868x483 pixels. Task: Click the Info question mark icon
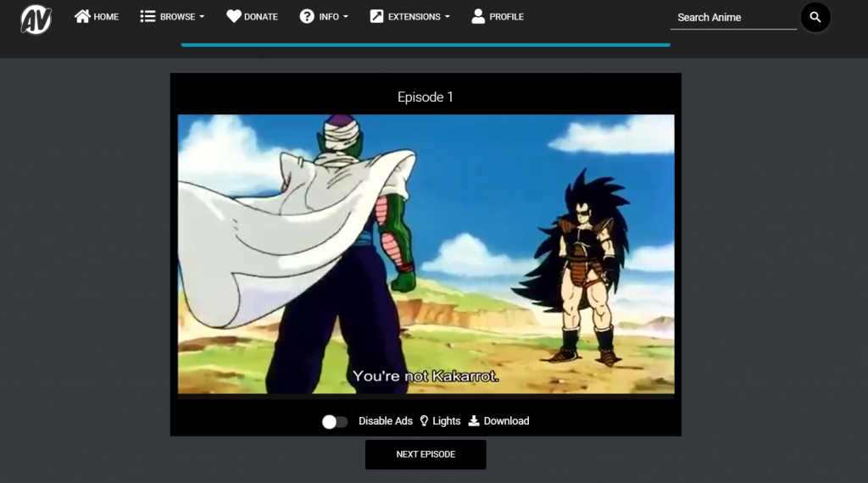pos(307,17)
